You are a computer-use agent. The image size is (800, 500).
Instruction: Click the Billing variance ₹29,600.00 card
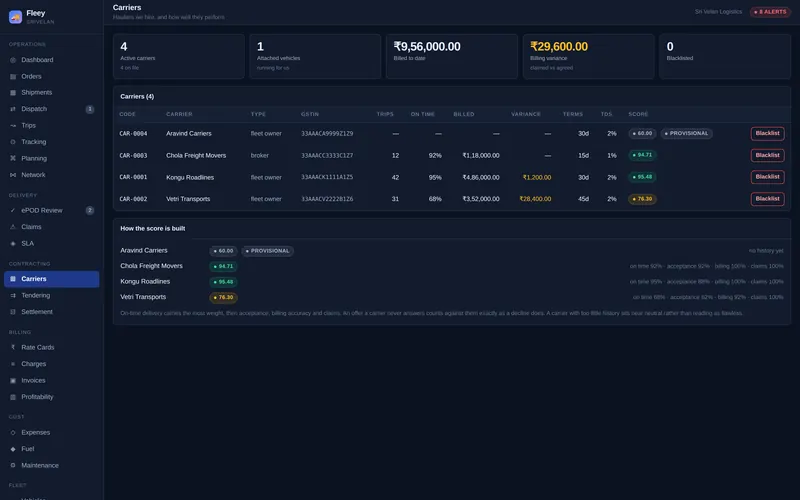(588, 56)
